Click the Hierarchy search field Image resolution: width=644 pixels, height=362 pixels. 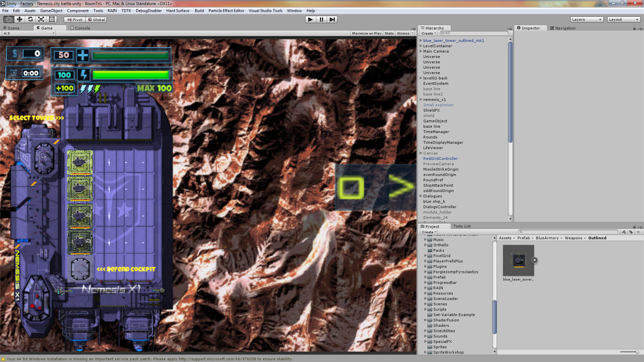coord(474,33)
